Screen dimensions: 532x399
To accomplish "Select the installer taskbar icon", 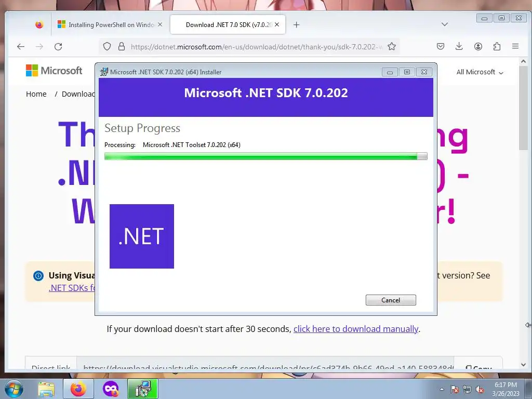I will 143,389.
